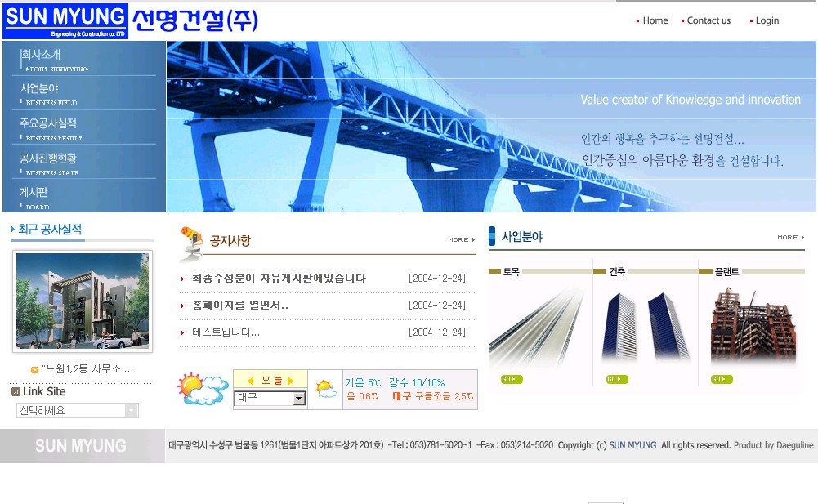Click the small weather icon beside 기온 5℃
The image size is (818, 504).
pyautogui.click(x=325, y=389)
